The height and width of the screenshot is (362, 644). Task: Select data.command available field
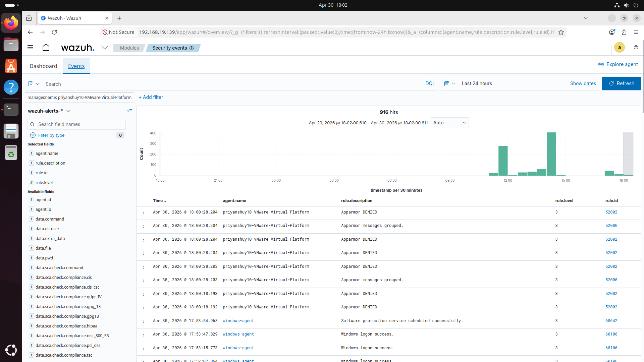[x=50, y=219]
